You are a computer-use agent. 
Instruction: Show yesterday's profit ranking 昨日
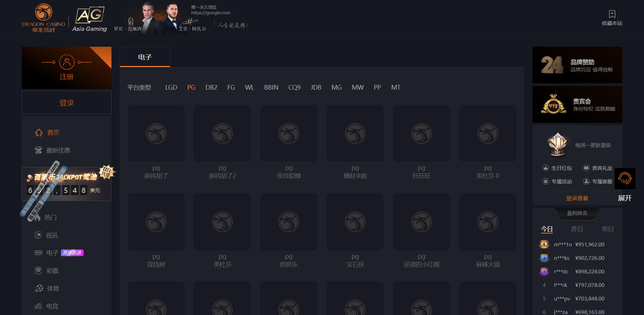pos(577,229)
